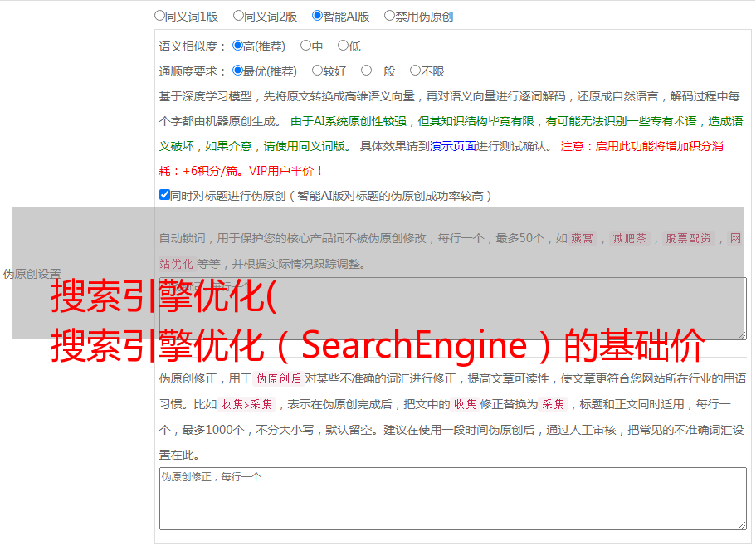The image size is (756, 546).
Task: Set 通顺度要求 to 一般
Action: click(x=367, y=71)
